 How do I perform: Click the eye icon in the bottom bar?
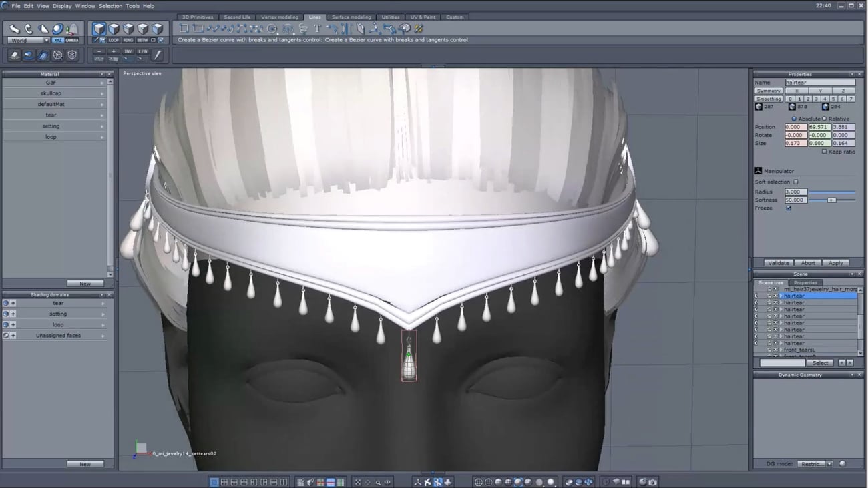coord(387,482)
